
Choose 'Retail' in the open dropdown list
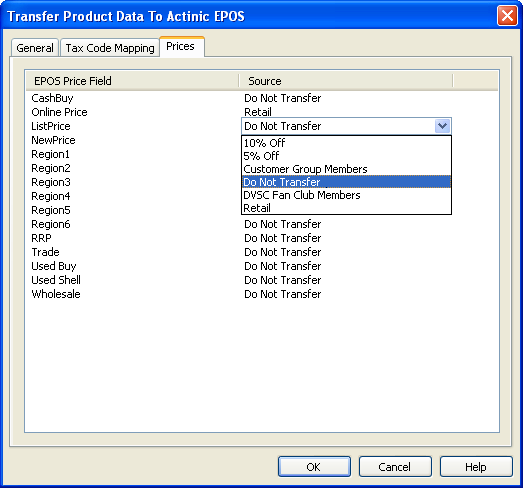(x=346, y=208)
